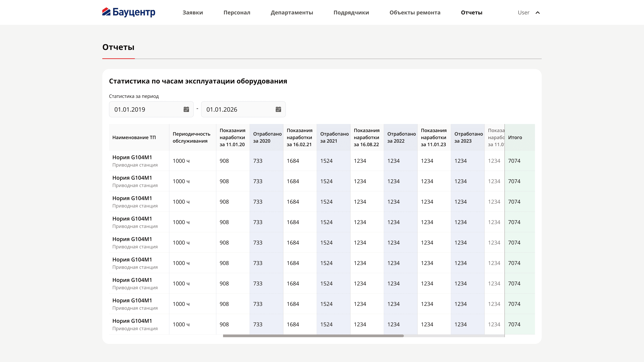Click the table's horizontal scrollbar thumb
Viewport: 644px width, 362px height.
tap(313, 336)
